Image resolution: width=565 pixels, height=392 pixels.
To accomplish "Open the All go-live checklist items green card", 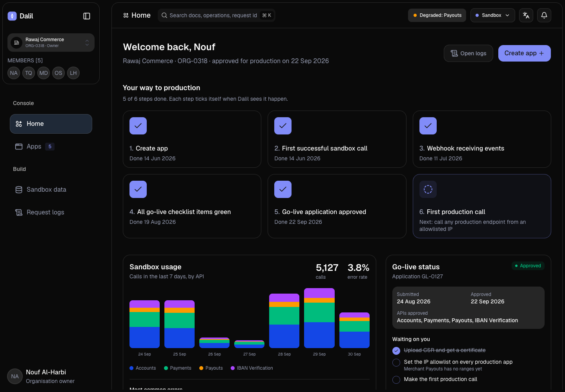I will point(192,206).
